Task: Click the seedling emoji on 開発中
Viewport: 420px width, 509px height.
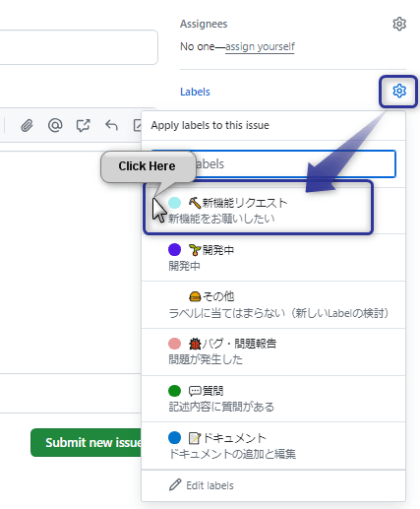Action: (x=195, y=250)
